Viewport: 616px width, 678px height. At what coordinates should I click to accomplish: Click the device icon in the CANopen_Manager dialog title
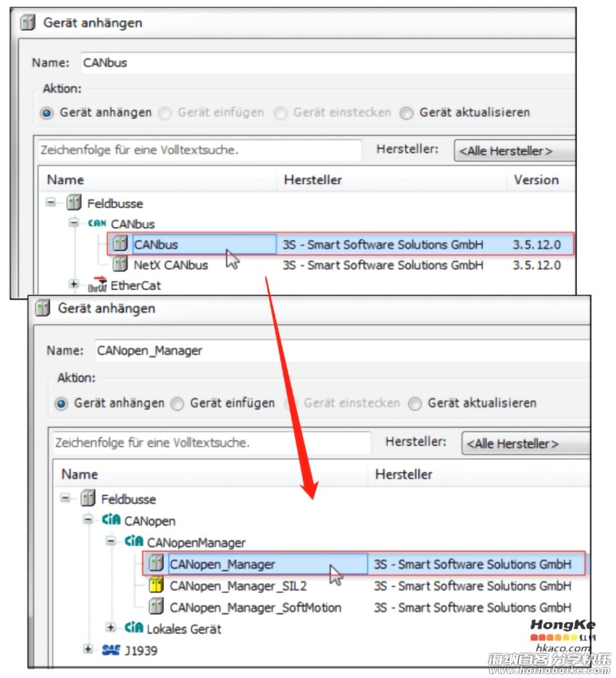(42, 308)
